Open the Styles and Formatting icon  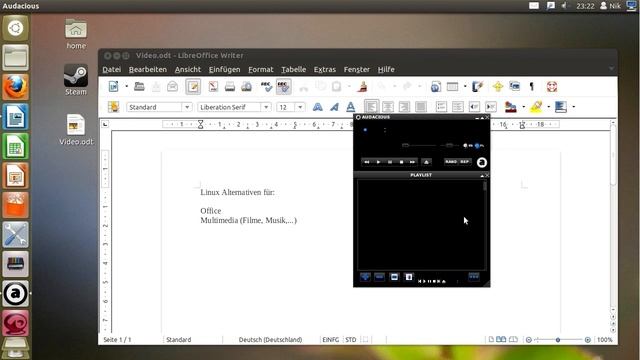click(113, 107)
